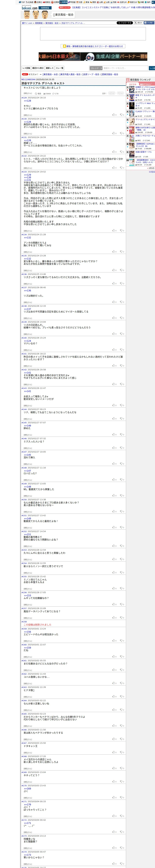Viewport: 155px width, 868px height.
Task: Select 北関東 region in navigation bar
Action: coord(55,2)
